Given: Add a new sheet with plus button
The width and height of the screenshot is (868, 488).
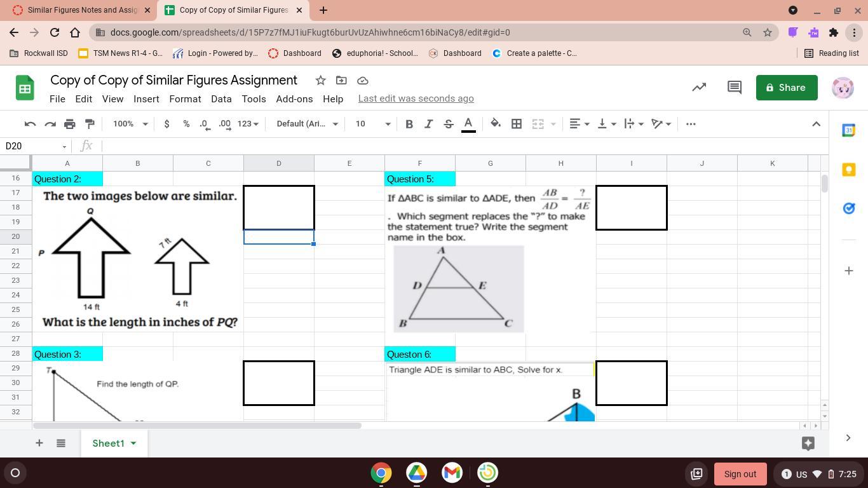Looking at the screenshot, I should [39, 443].
